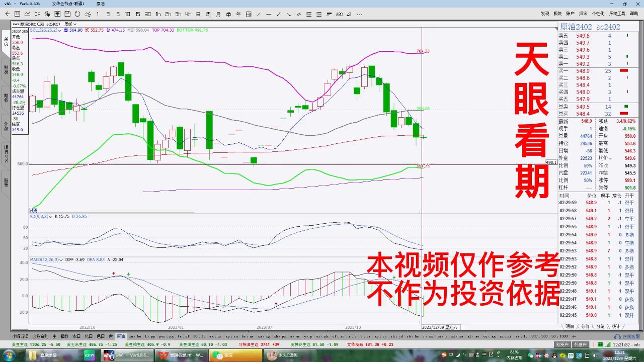Switch to the 分笔 tab
This screenshot has height=362, width=644.
click(600, 326)
